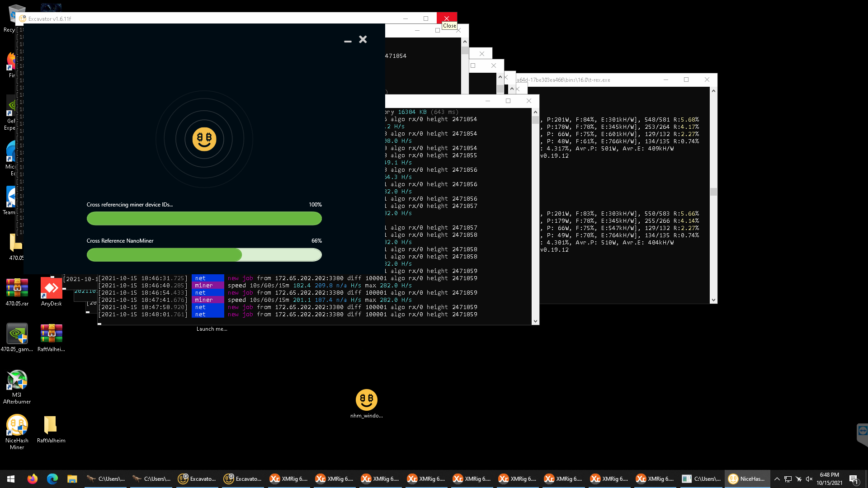Select the nhm_windo smiley icon on desktop

click(x=366, y=400)
